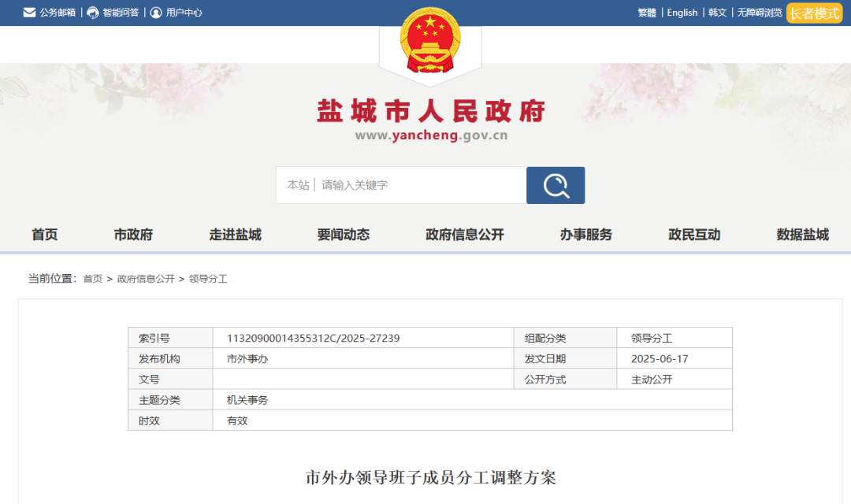851x504 pixels.
Task: Enable 长者模式 elder mode
Action: (814, 13)
